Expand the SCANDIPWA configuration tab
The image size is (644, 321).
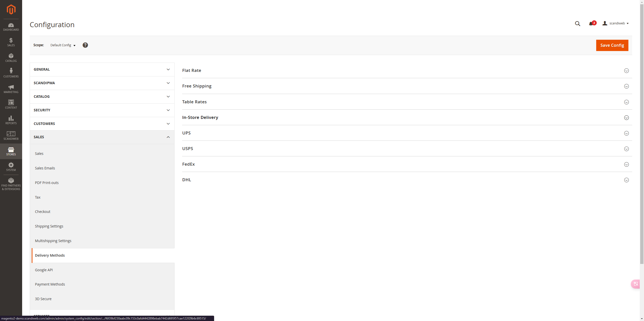click(x=102, y=83)
